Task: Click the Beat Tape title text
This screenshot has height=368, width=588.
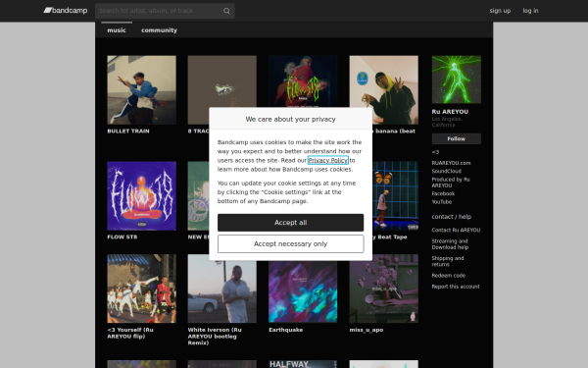Action: pos(390,237)
